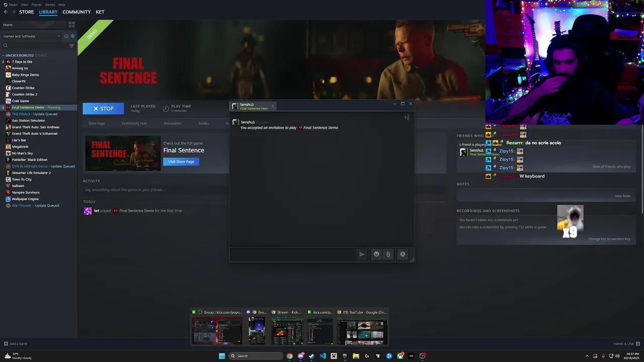Viewport: 644px width, 362px height.
Task: Open the Games and Software dropdown
Action: pos(31,36)
